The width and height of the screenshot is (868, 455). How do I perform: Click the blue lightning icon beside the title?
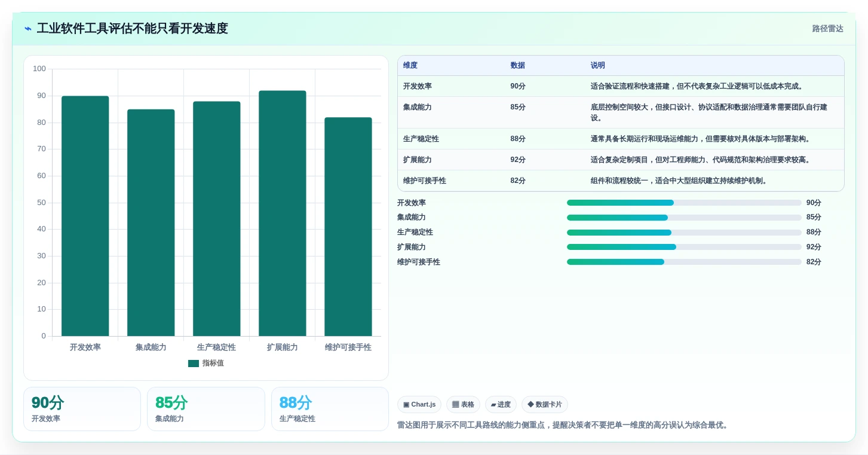pyautogui.click(x=28, y=29)
